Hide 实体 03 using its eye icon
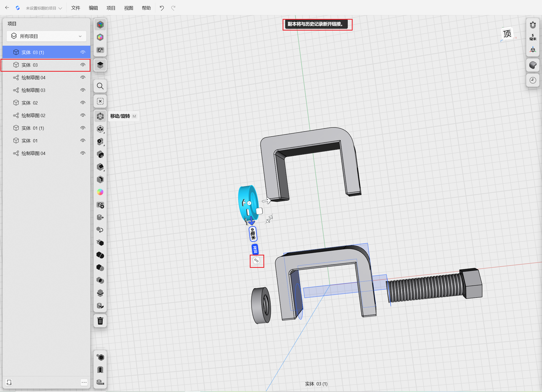 point(83,65)
